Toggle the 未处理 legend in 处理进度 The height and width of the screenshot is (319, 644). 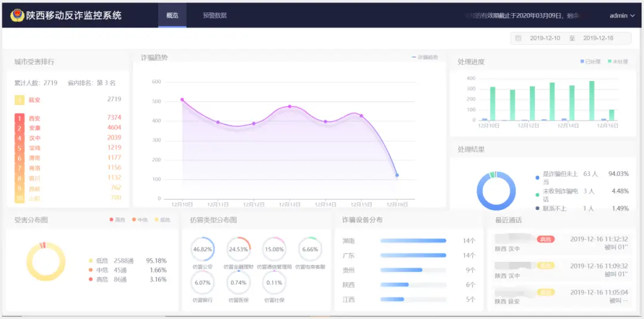coord(618,61)
